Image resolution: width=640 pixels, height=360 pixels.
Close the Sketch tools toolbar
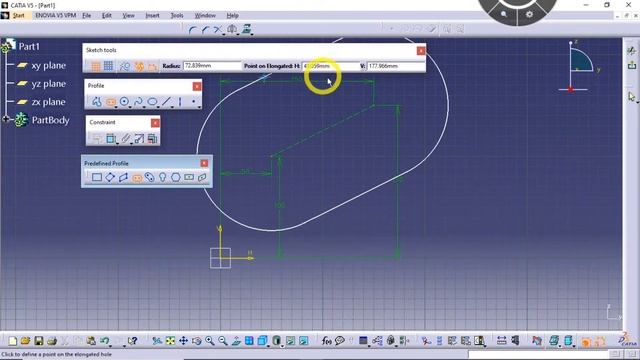pyautogui.click(x=421, y=51)
